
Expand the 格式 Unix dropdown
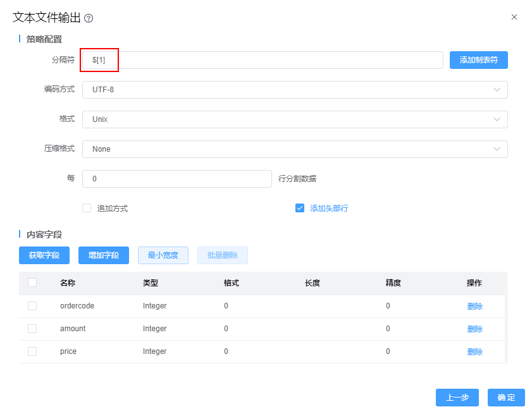(295, 119)
